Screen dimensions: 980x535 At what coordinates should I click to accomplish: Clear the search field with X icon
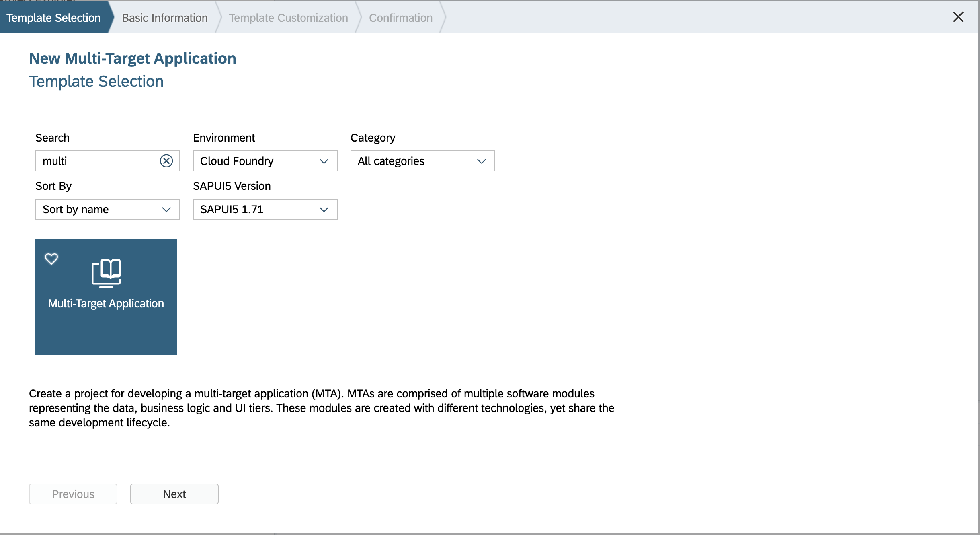166,161
